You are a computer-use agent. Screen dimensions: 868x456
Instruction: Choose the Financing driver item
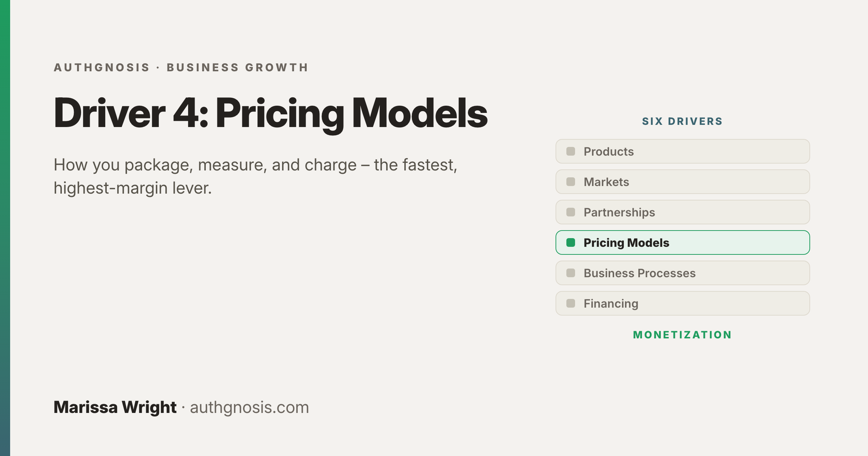tap(682, 303)
